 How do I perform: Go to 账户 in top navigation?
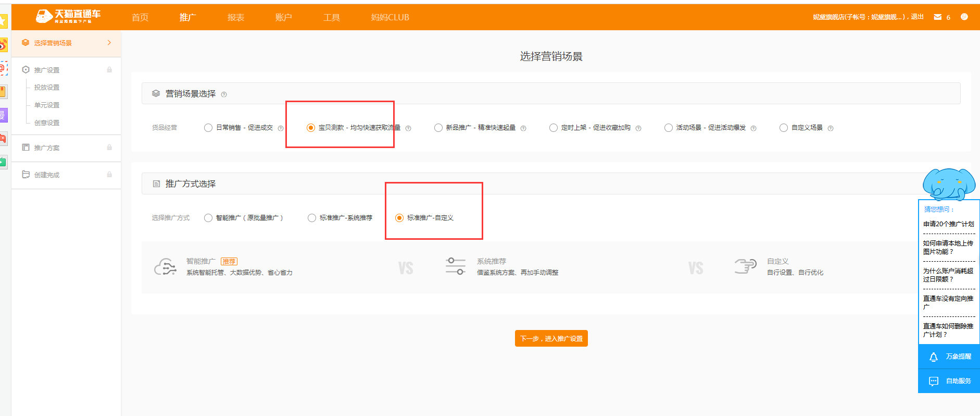click(283, 17)
